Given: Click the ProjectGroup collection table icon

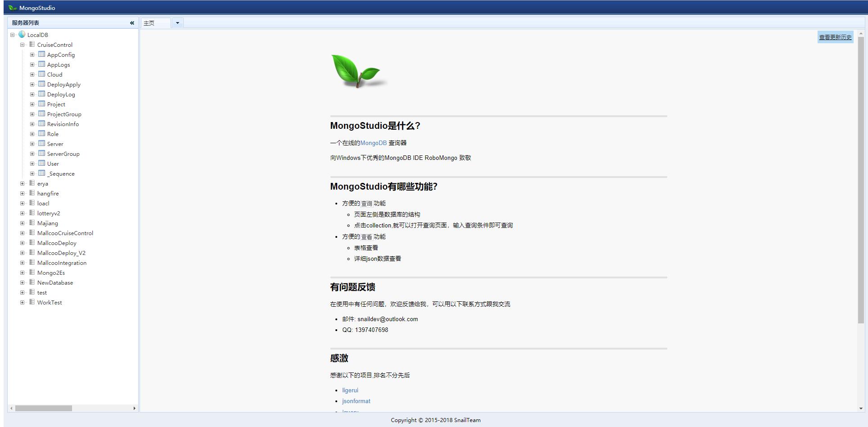Looking at the screenshot, I should [x=41, y=114].
